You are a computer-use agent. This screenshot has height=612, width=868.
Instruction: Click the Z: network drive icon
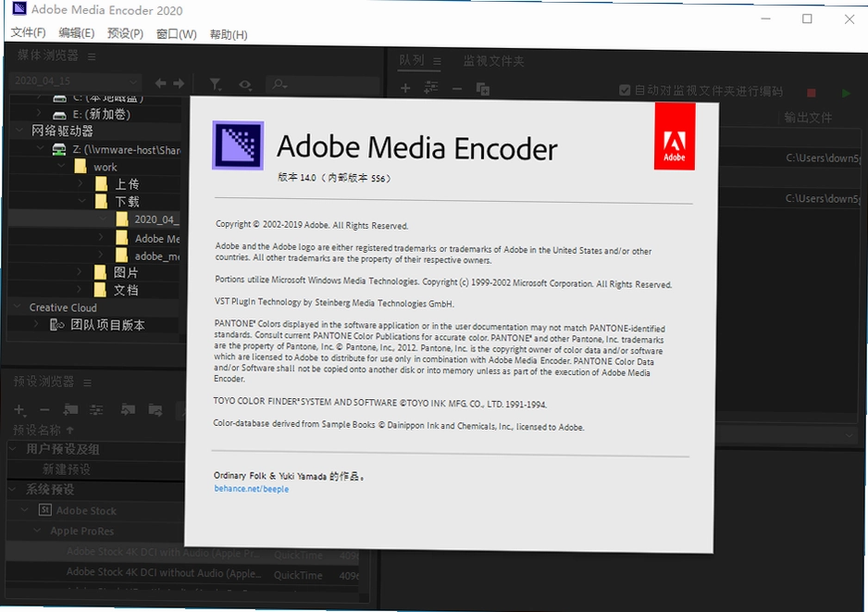click(x=59, y=149)
